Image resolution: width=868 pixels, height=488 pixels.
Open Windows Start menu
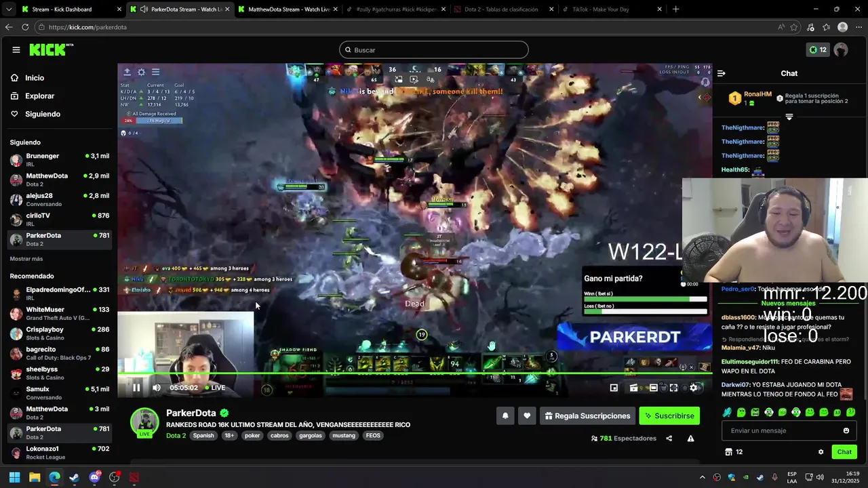[14, 477]
